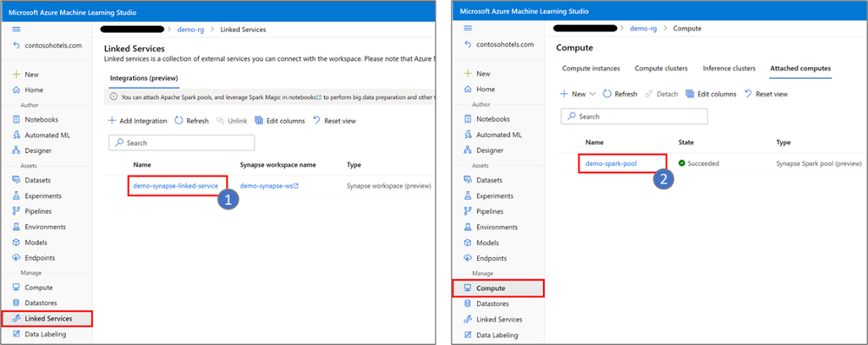Refresh the Compute list

click(x=620, y=94)
